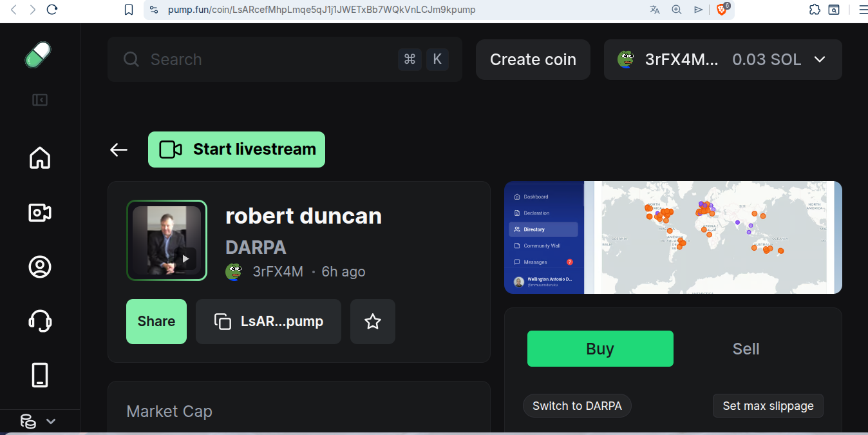Open the mobile app phone icon
Viewport: 868px width, 435px height.
[x=40, y=375]
